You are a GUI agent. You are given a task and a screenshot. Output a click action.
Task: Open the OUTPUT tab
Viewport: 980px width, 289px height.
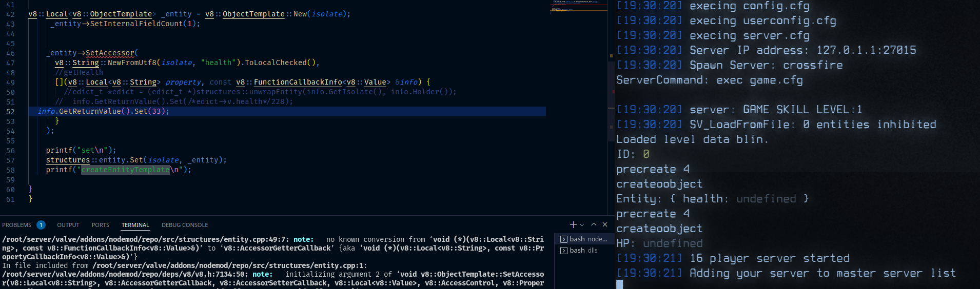click(68, 225)
